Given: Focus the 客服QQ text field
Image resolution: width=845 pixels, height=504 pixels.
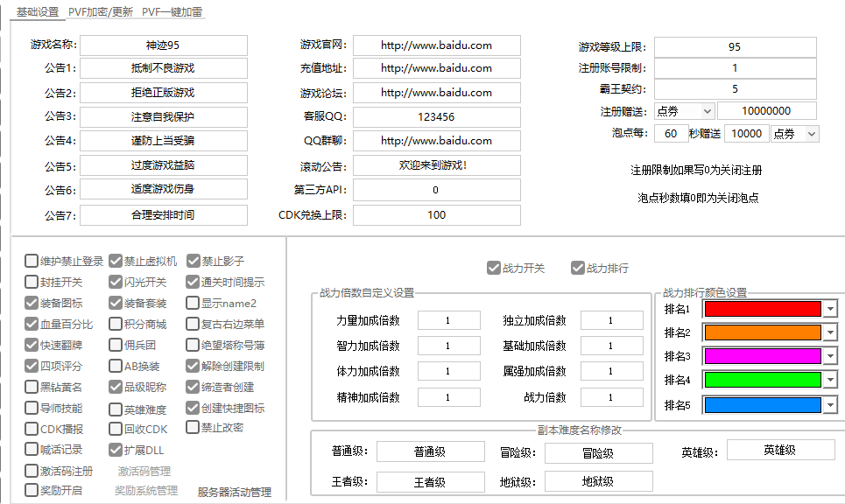Looking at the screenshot, I should point(436,116).
